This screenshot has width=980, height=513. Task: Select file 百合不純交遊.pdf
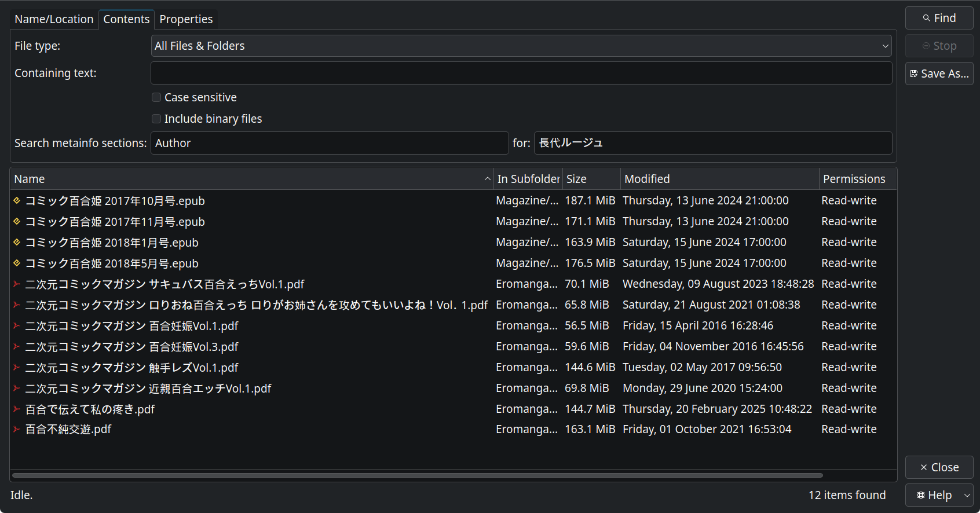[68, 429]
